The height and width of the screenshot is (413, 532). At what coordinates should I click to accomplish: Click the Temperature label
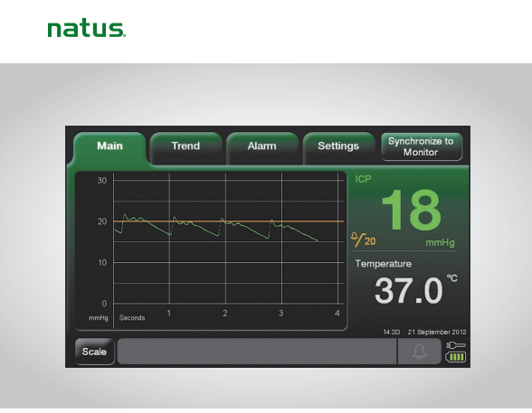point(384,264)
